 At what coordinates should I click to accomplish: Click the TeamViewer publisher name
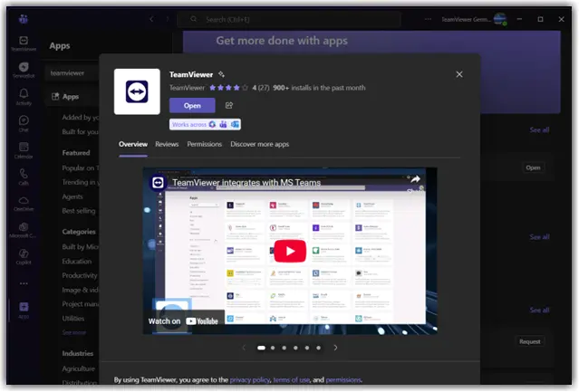click(187, 88)
